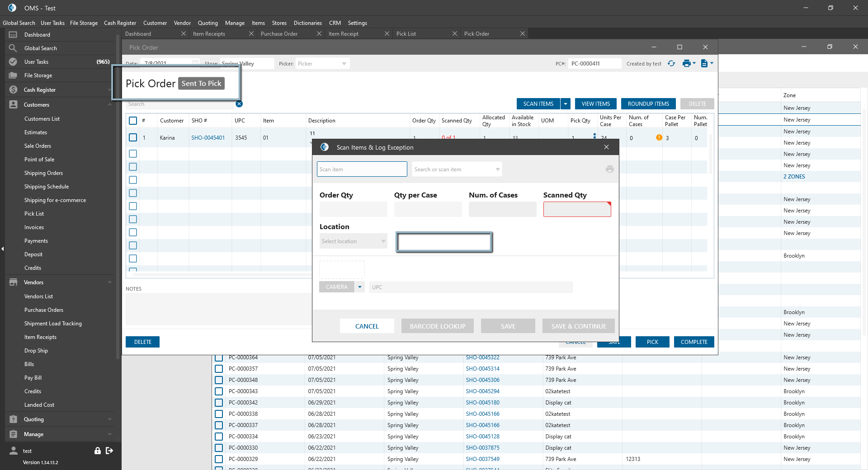Image resolution: width=868 pixels, height=470 pixels.
Task: Click the refresh icon beside Created by test
Action: pyautogui.click(x=671, y=64)
